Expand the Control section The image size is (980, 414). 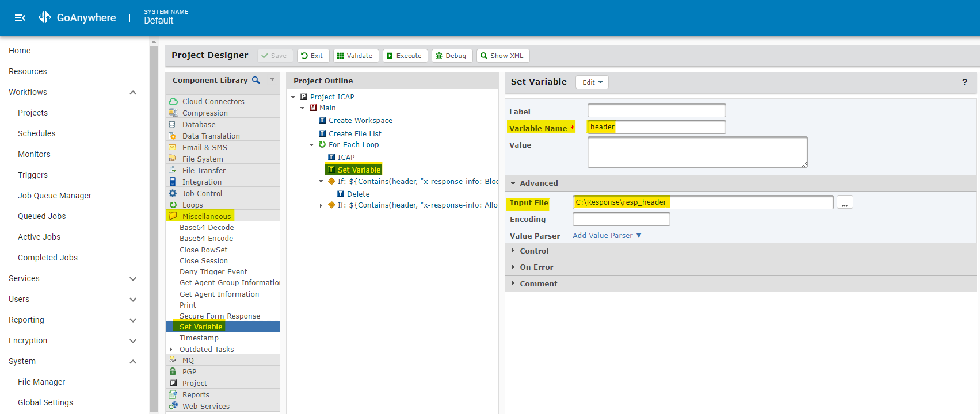pyautogui.click(x=513, y=251)
